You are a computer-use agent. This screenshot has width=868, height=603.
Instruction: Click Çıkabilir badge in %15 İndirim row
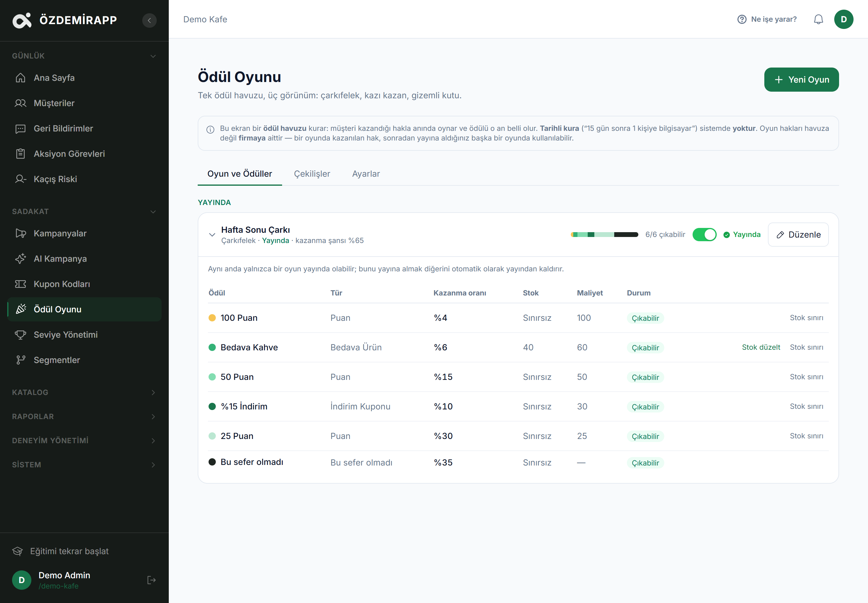[645, 407]
